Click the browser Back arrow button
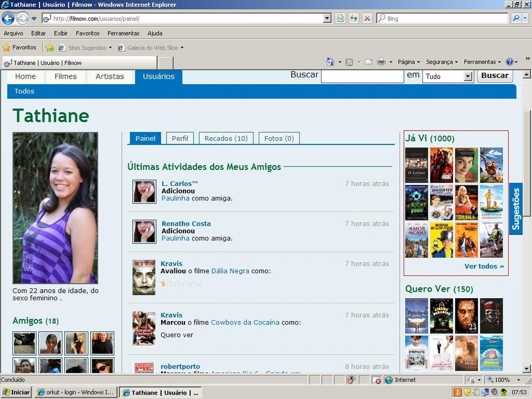532x399 pixels. (8, 18)
